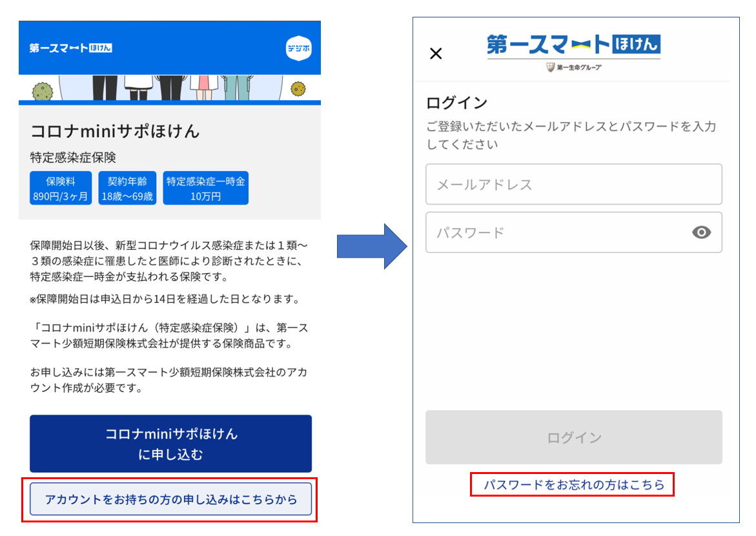Screen dimensions: 756x536
Task: Click the grey ログイン button
Action: pos(574,438)
